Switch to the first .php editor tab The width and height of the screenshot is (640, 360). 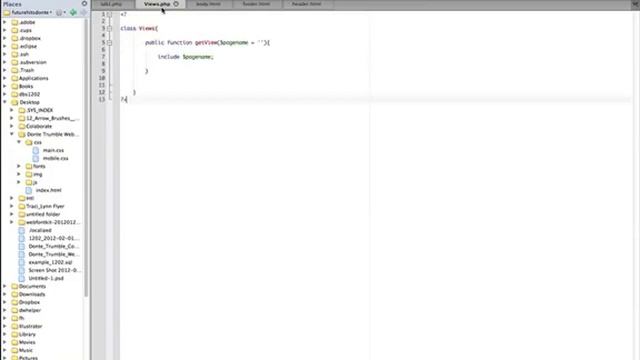click(x=111, y=4)
